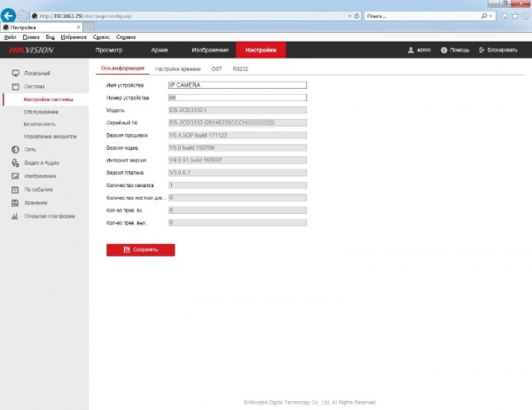This screenshot has width=532, height=410.
Task: Open the Сервис menu
Action: click(101, 37)
